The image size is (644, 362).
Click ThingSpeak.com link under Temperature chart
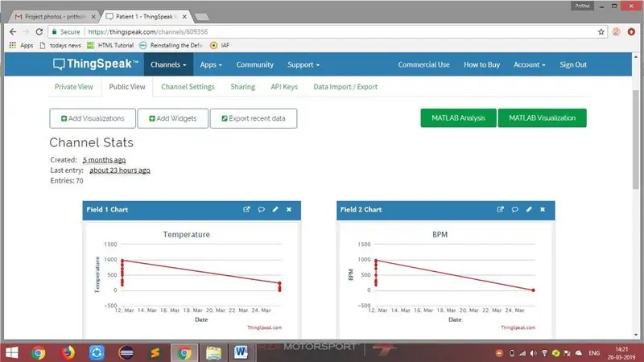[264, 327]
